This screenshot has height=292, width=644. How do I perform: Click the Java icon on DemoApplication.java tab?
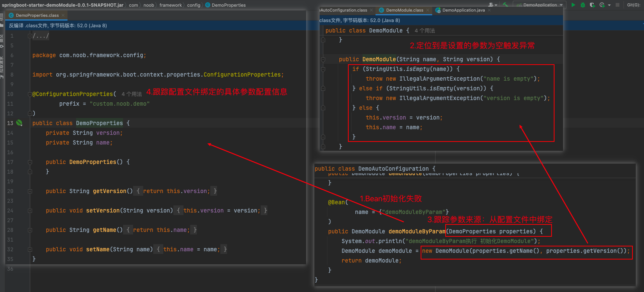click(438, 10)
